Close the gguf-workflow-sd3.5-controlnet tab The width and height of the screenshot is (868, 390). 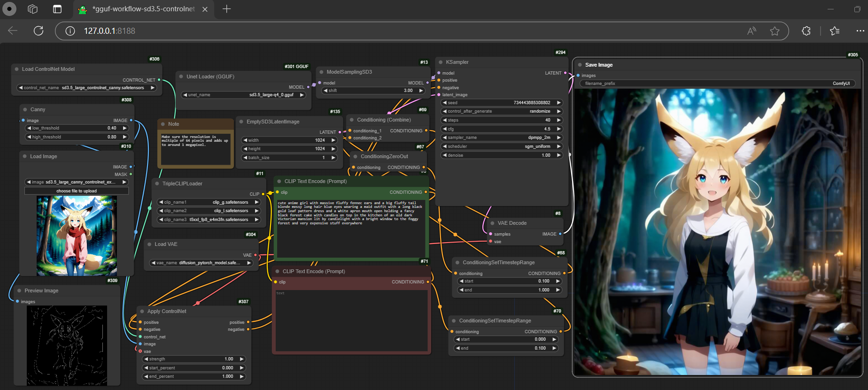pos(205,9)
